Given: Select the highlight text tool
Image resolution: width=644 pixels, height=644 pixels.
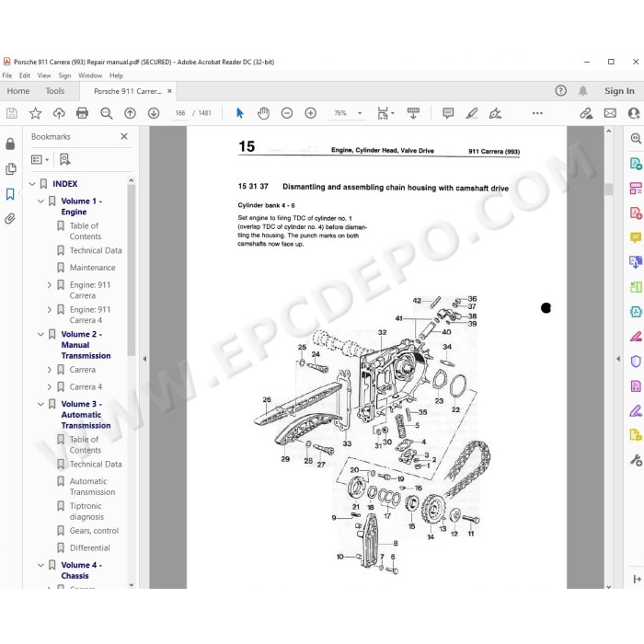Looking at the screenshot, I should (472, 113).
